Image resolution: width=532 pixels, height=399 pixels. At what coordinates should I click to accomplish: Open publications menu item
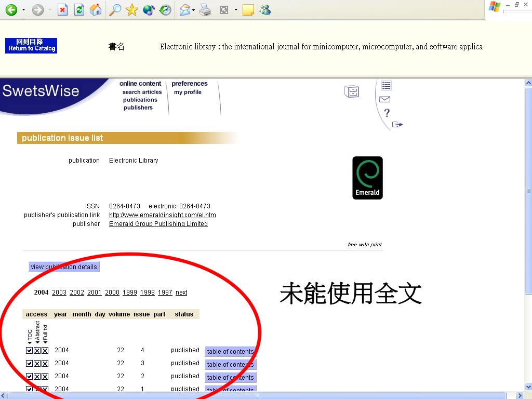[x=140, y=100]
